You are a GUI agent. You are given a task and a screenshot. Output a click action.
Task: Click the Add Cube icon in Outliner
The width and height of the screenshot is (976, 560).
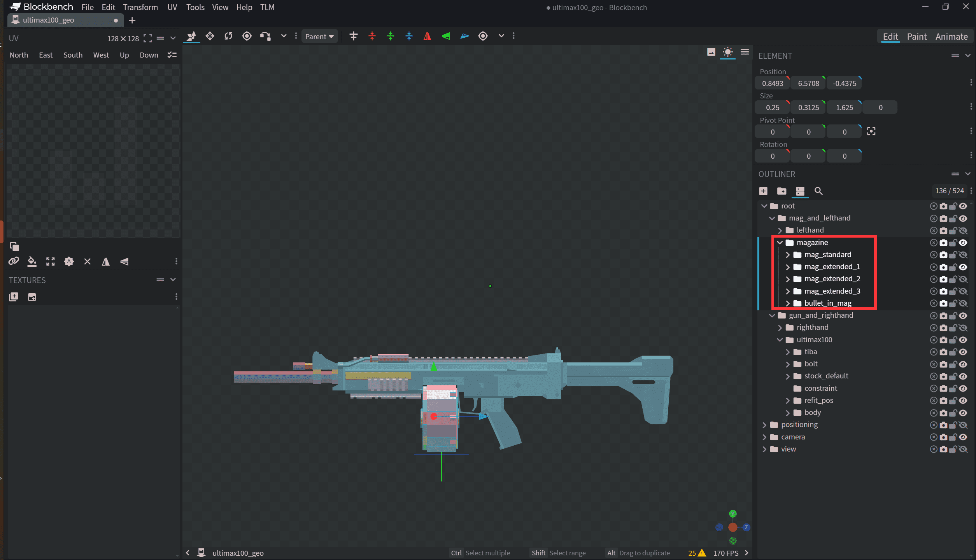(763, 191)
